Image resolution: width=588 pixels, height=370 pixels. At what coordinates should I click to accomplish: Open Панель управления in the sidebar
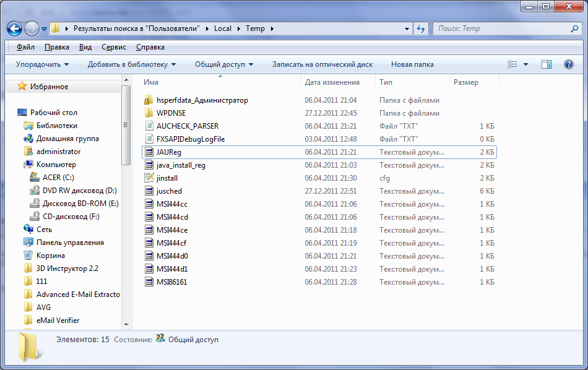(x=70, y=243)
